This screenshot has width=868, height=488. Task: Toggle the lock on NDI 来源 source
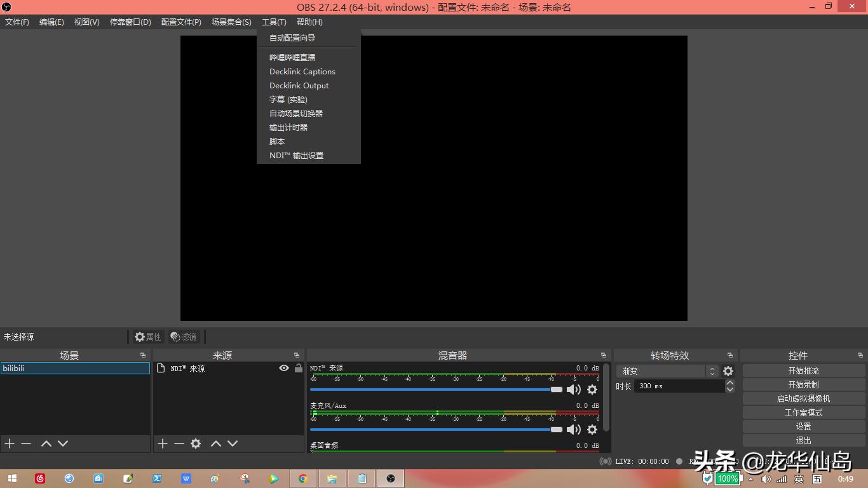point(298,368)
